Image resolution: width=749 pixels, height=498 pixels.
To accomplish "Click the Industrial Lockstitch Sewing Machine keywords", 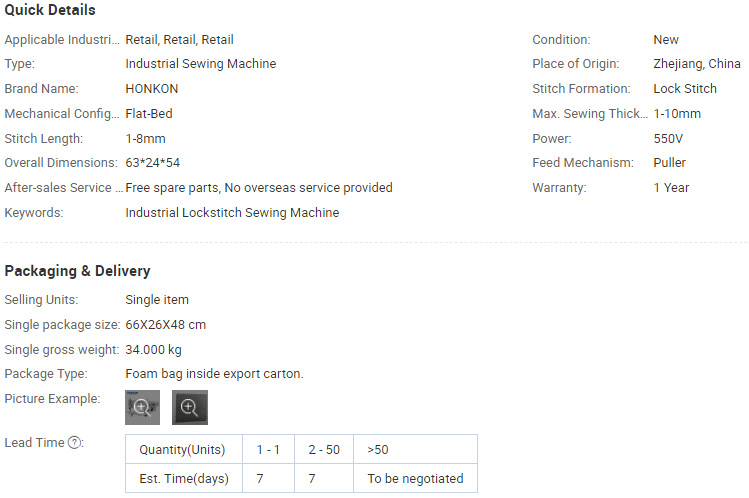I will coord(232,212).
